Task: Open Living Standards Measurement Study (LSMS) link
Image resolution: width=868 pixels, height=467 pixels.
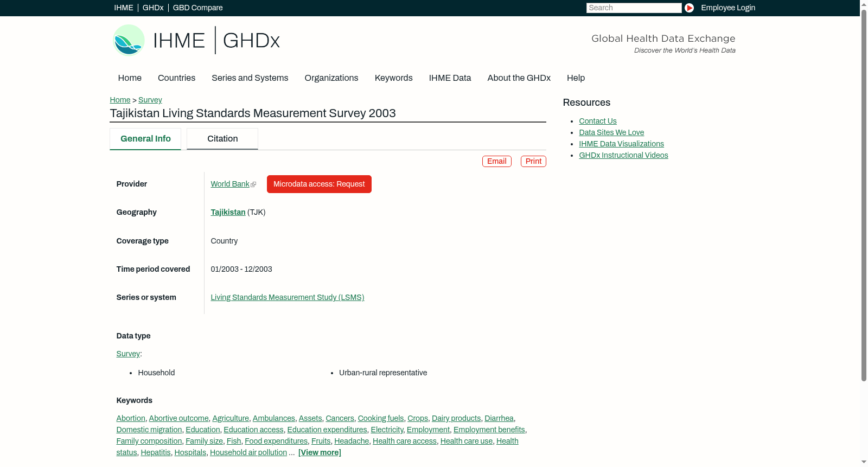Action: coord(288,297)
